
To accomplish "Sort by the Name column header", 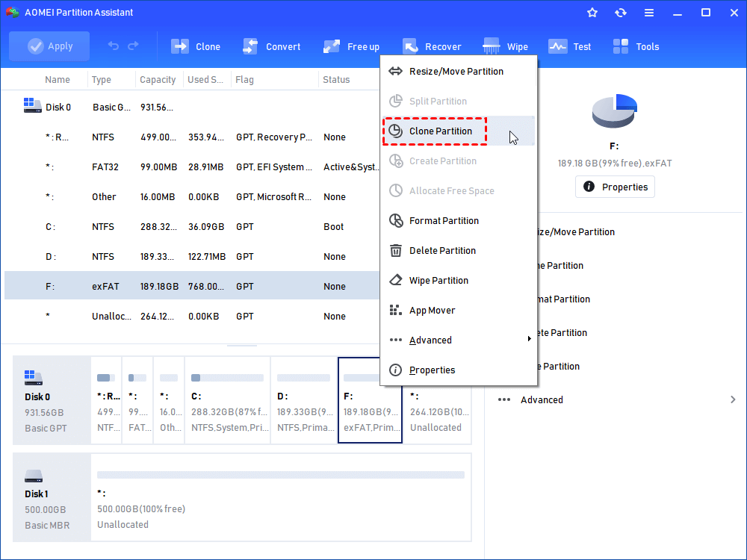I will click(x=58, y=80).
